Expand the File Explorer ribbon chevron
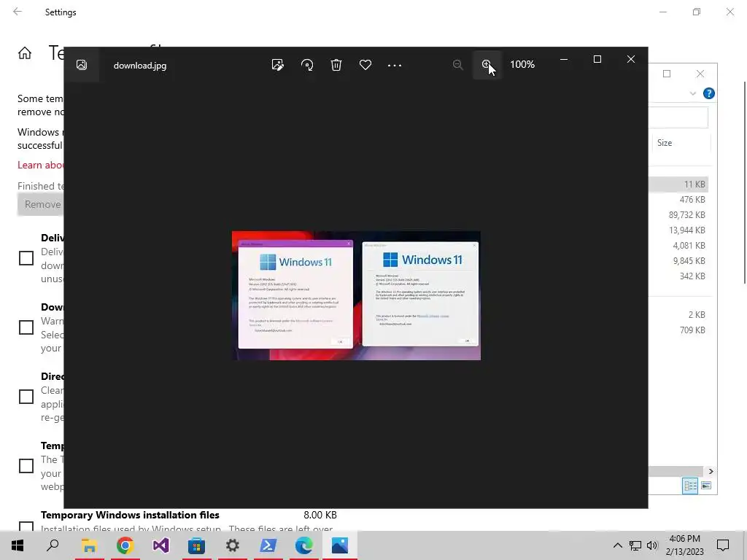Viewport: 747px width, 560px height. pos(693,93)
